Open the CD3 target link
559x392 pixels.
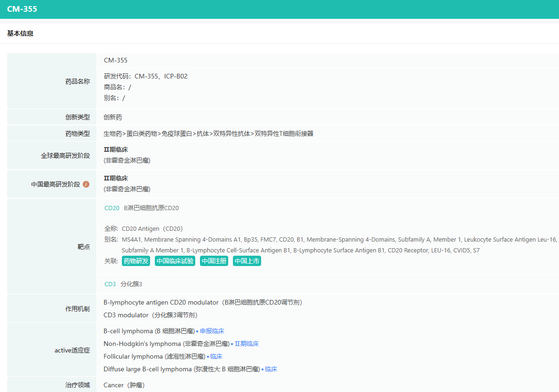[110, 284]
